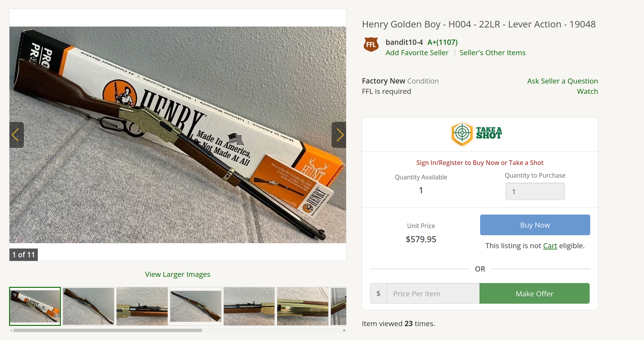The width and height of the screenshot is (644, 340).
Task: Click the Take a Shot target logo
Action: click(476, 134)
